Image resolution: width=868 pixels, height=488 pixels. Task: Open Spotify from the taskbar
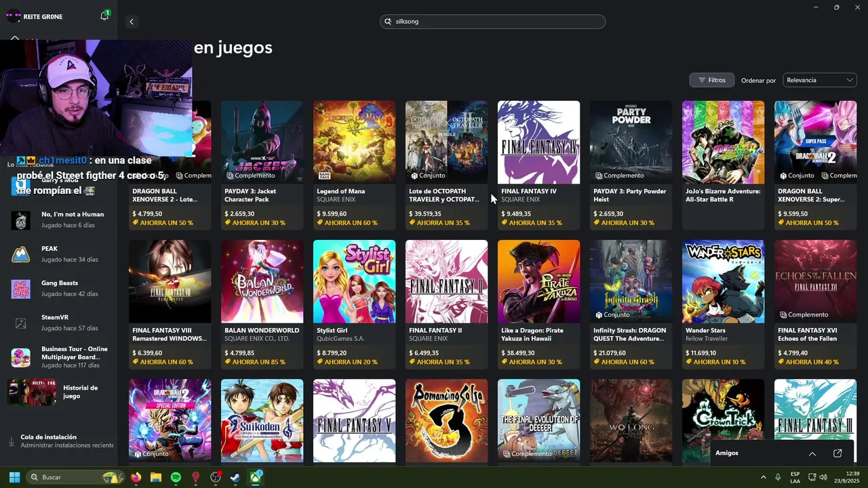tap(176, 477)
